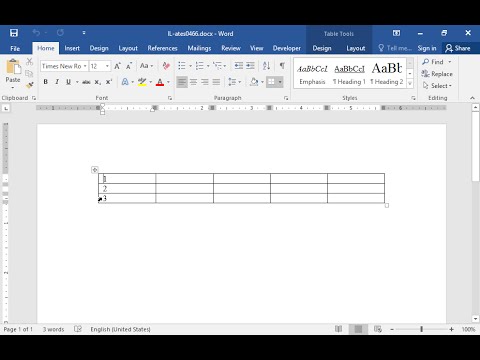Click Clear All Formatting eraser icon
This screenshot has width=480, height=360.
166,66
